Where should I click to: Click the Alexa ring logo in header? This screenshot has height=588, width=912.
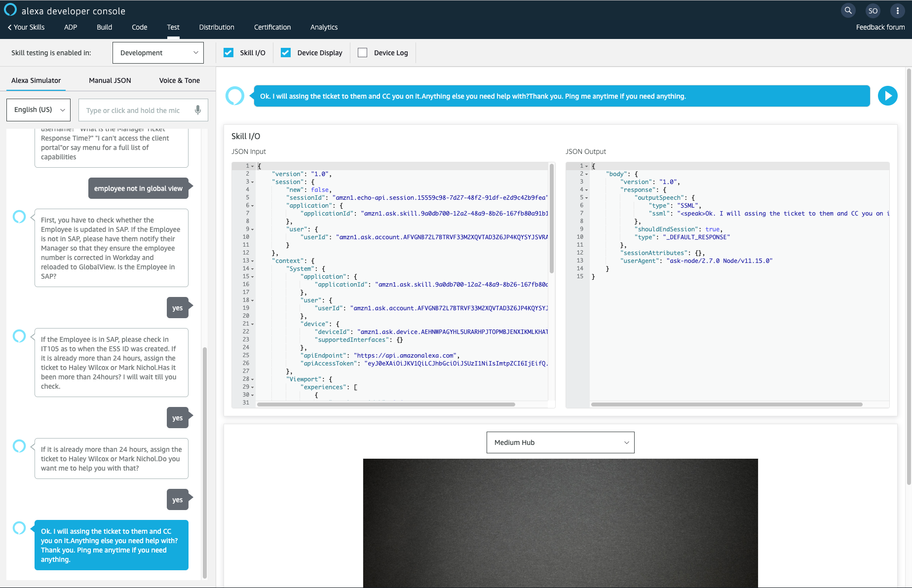point(10,10)
